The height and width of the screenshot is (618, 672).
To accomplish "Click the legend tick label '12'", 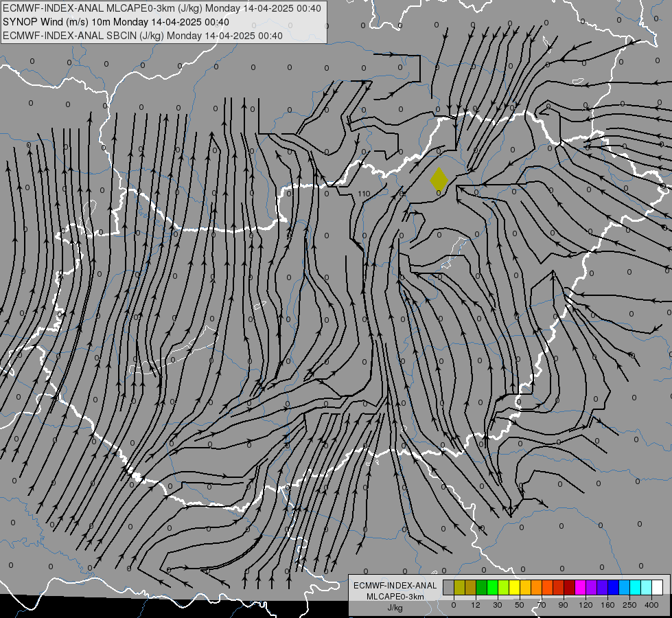I will (x=476, y=605).
